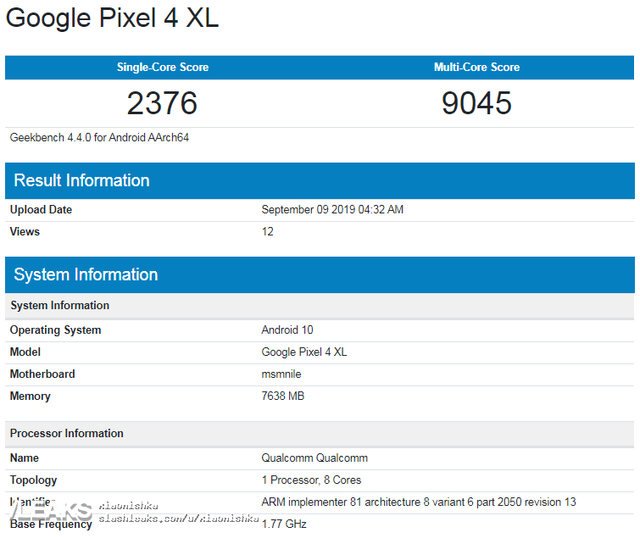
Task: Click the Geekbench 4.4.0 for Android AArch64 text
Action: click(x=99, y=138)
